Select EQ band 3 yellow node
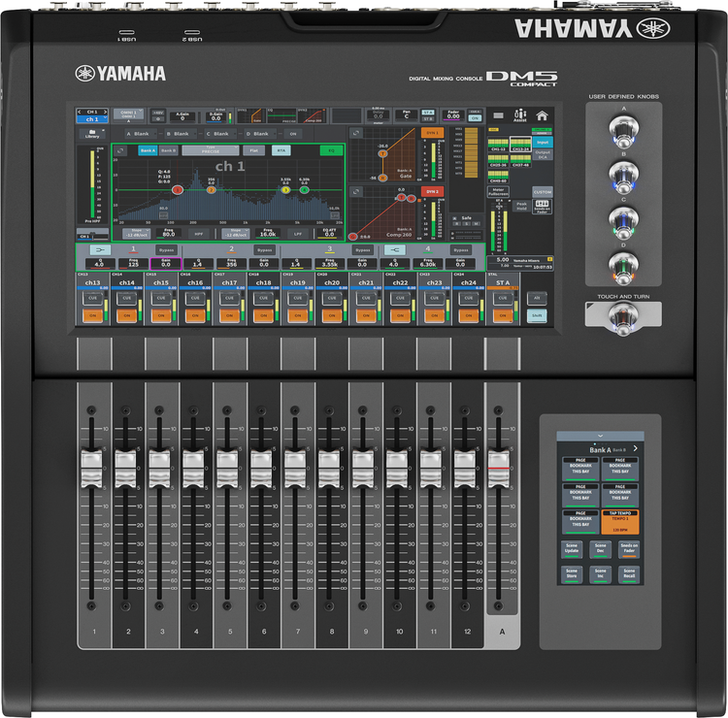The height and width of the screenshot is (718, 728). click(285, 190)
